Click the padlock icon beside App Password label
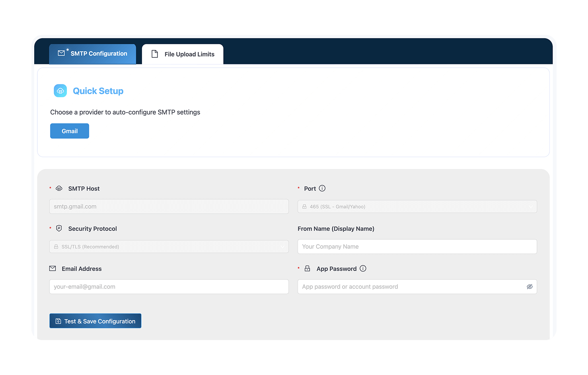The height and width of the screenshot is (375, 588). [x=307, y=269]
